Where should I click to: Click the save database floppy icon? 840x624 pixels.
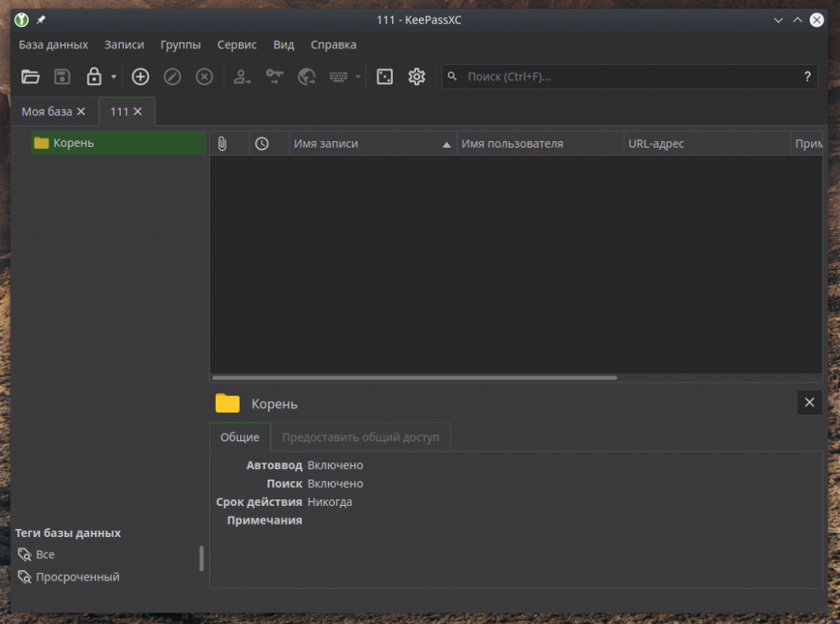tap(62, 77)
